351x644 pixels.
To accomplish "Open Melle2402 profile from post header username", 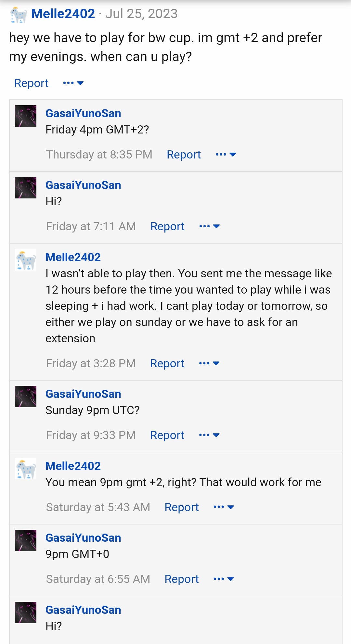I will click(x=63, y=14).
